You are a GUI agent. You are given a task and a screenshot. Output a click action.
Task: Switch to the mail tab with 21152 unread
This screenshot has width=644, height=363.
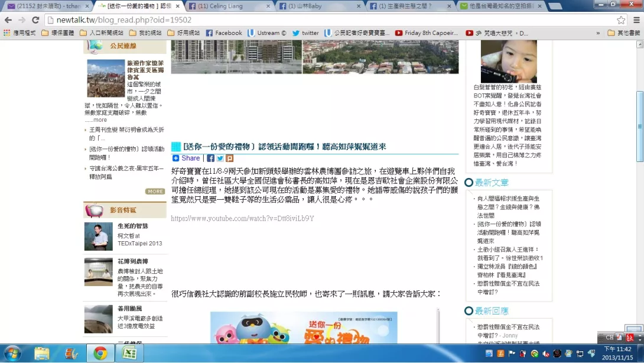pyautogui.click(x=48, y=6)
